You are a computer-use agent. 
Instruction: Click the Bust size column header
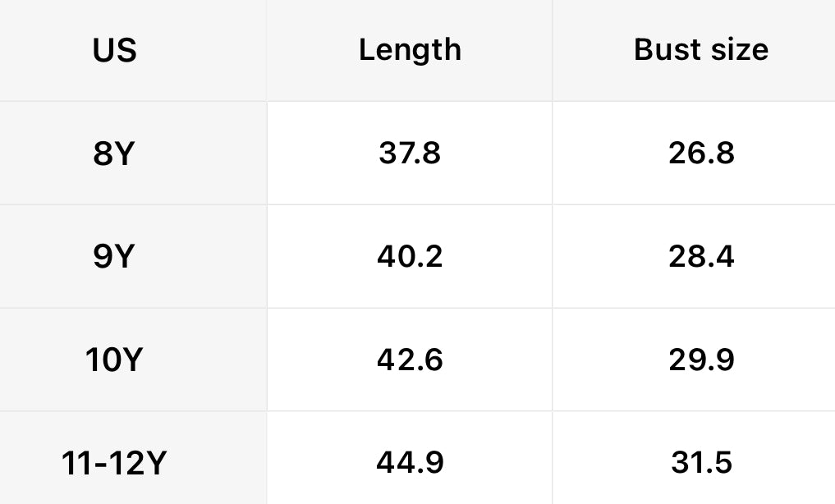701,50
